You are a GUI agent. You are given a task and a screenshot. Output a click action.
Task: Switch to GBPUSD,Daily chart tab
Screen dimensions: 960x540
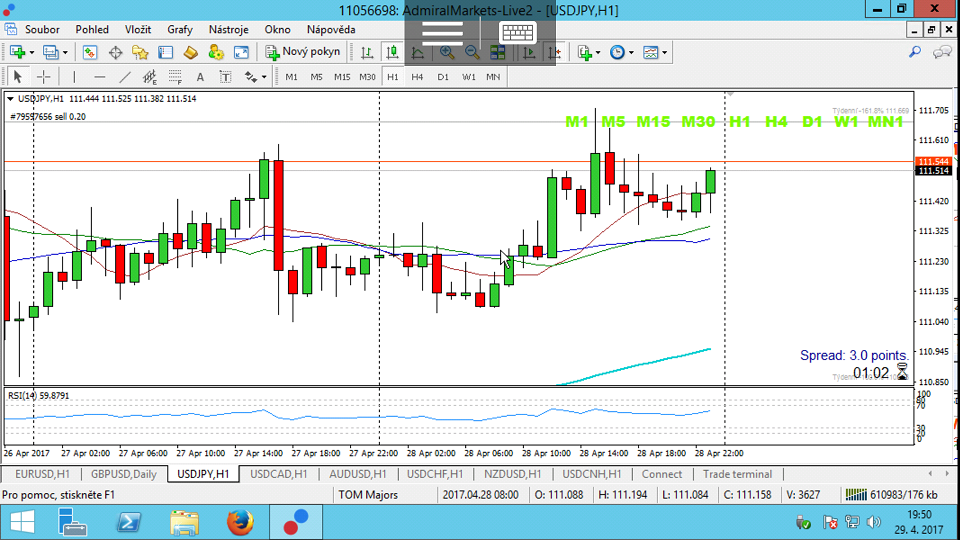pos(124,474)
